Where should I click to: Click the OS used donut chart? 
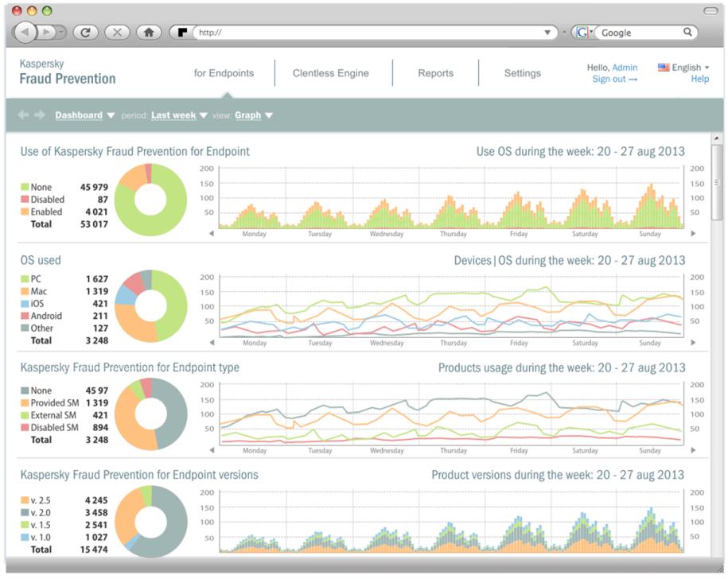[x=151, y=306]
